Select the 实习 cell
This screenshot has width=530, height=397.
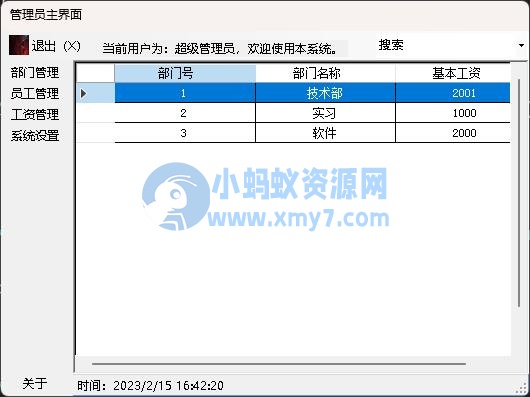325,113
